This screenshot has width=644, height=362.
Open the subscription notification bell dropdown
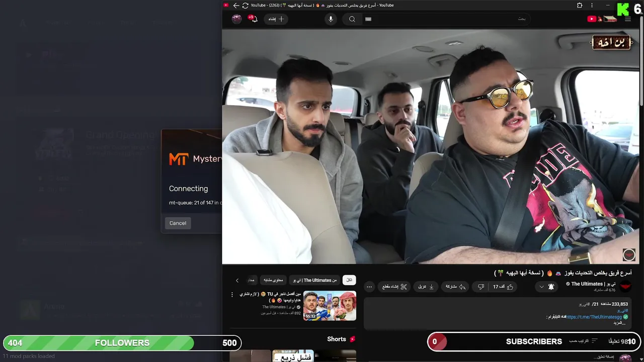pyautogui.click(x=547, y=287)
